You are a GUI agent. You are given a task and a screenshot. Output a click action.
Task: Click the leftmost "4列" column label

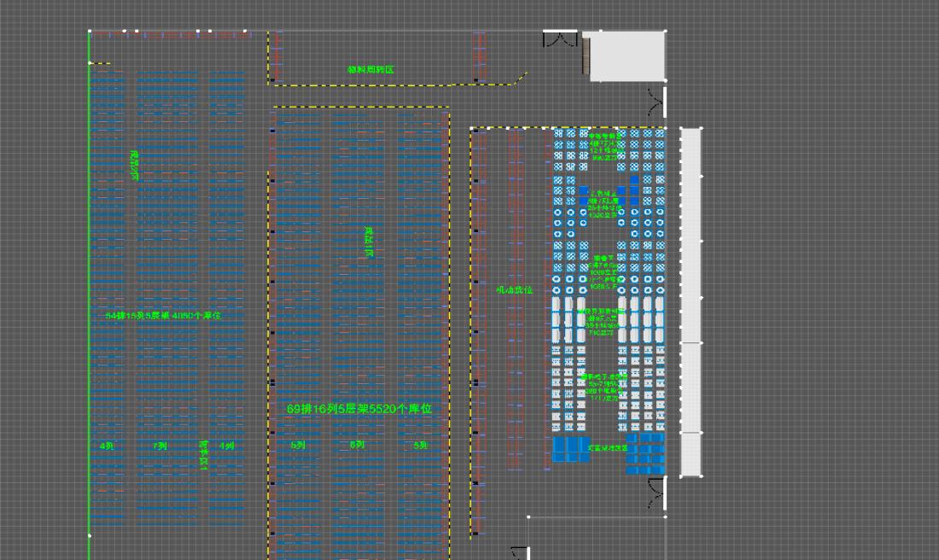tap(107, 446)
